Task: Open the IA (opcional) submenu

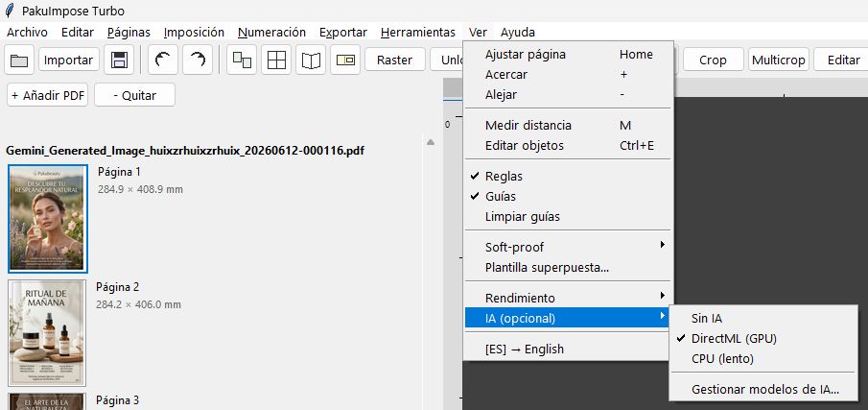Action: point(568,319)
